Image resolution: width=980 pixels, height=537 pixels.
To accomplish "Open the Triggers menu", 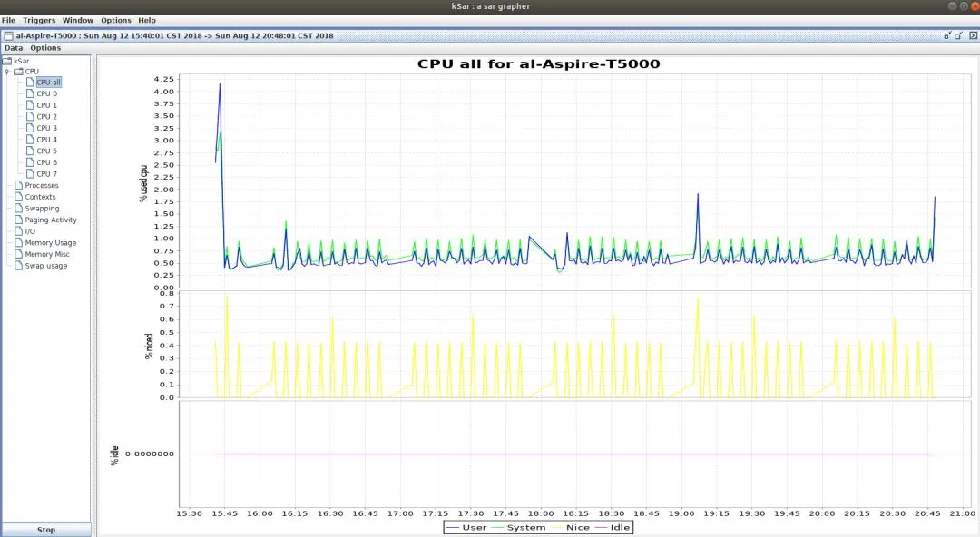I will (39, 20).
